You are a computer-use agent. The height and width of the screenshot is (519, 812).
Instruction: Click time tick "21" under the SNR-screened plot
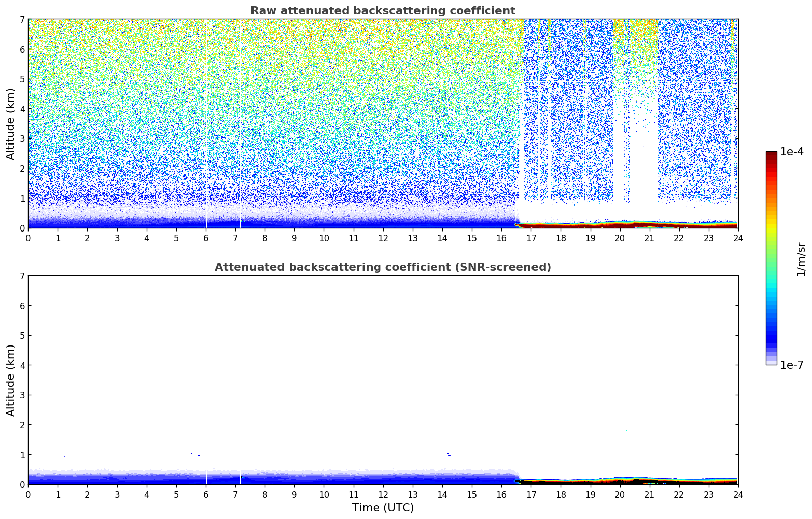pyautogui.click(x=649, y=494)
